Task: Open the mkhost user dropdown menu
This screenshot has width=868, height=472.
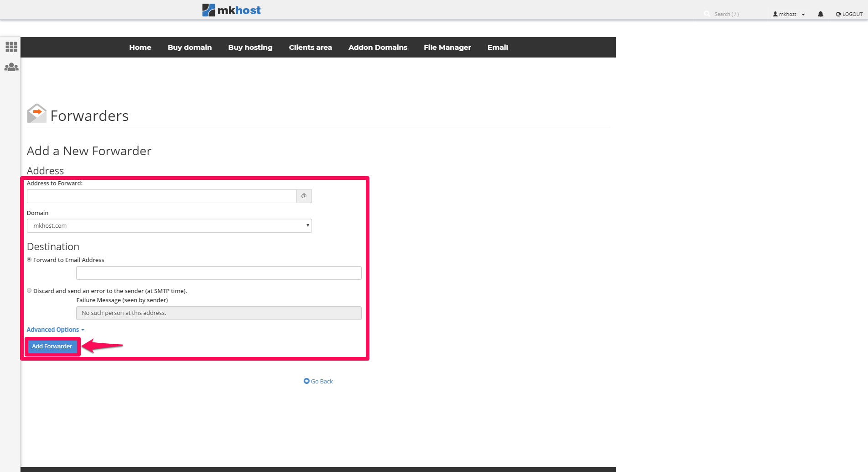Action: pyautogui.click(x=789, y=14)
